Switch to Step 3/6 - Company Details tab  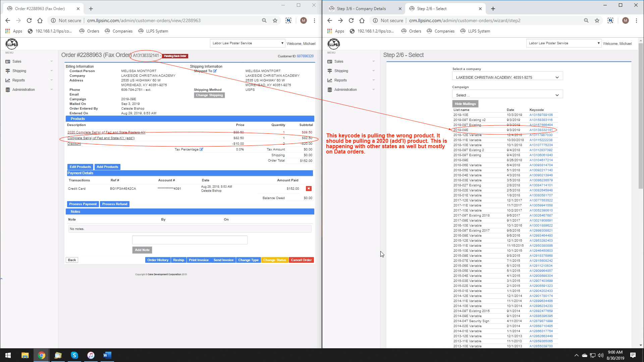click(361, 9)
